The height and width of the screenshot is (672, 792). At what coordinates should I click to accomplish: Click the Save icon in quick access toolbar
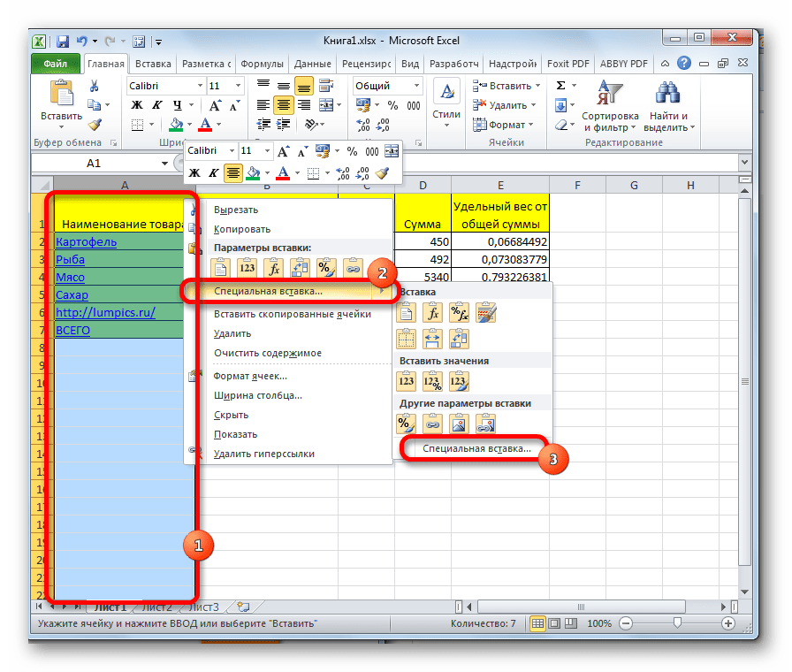point(63,41)
